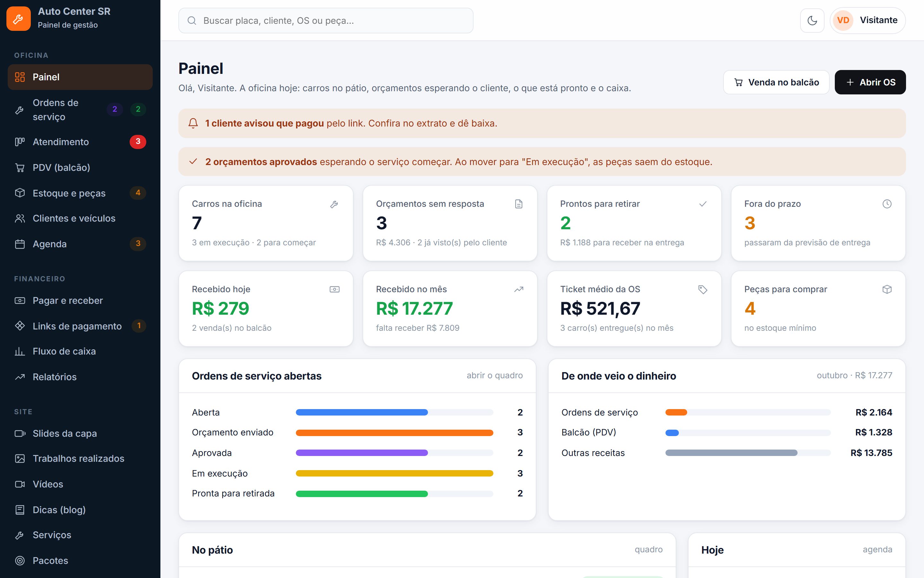Click the Clientes e veículos people icon

point(20,218)
